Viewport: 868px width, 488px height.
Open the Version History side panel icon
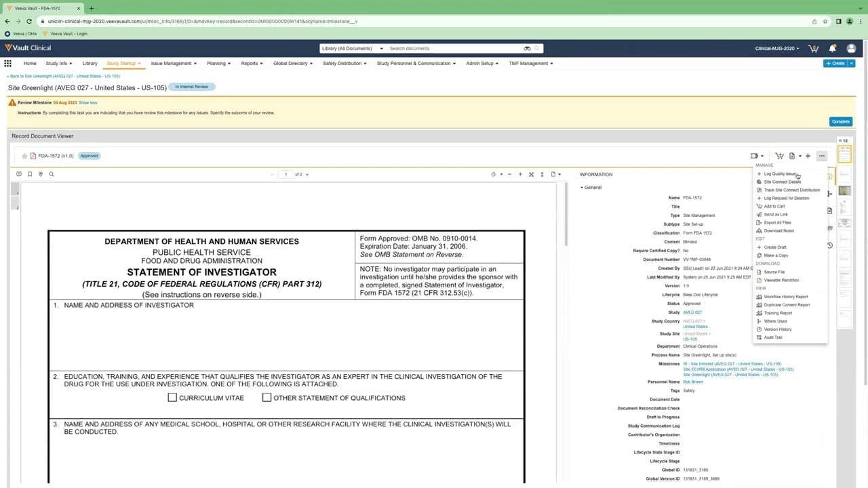[831, 245]
